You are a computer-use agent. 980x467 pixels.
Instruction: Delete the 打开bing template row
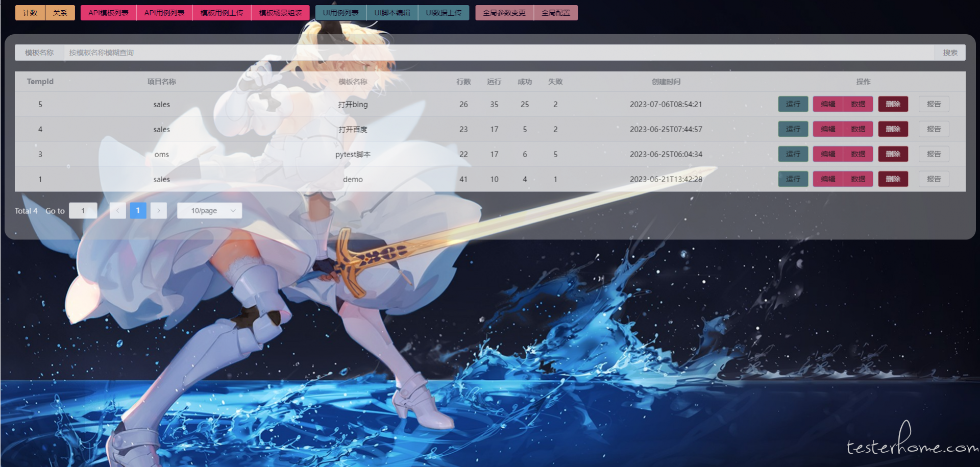point(893,104)
